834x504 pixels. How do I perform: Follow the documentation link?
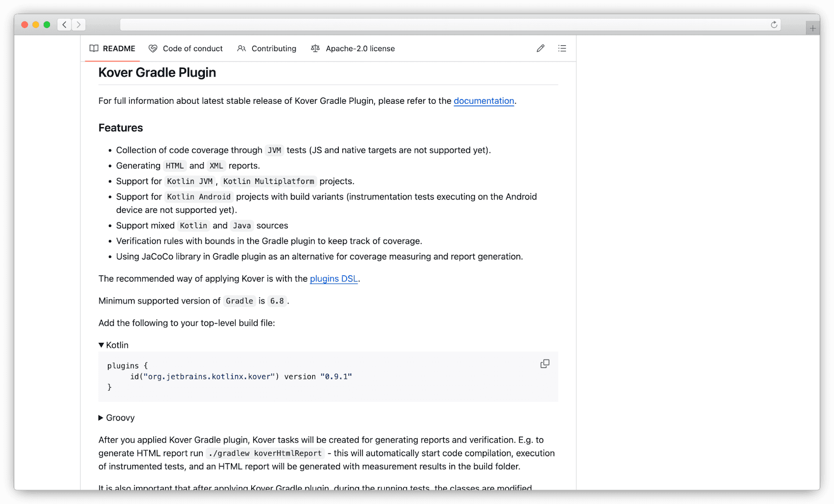point(484,101)
